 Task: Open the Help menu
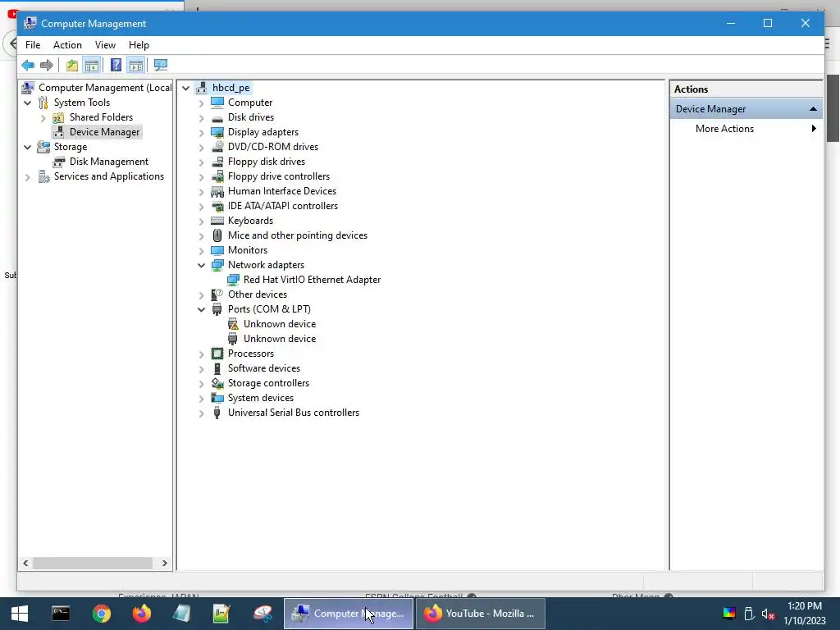(139, 45)
